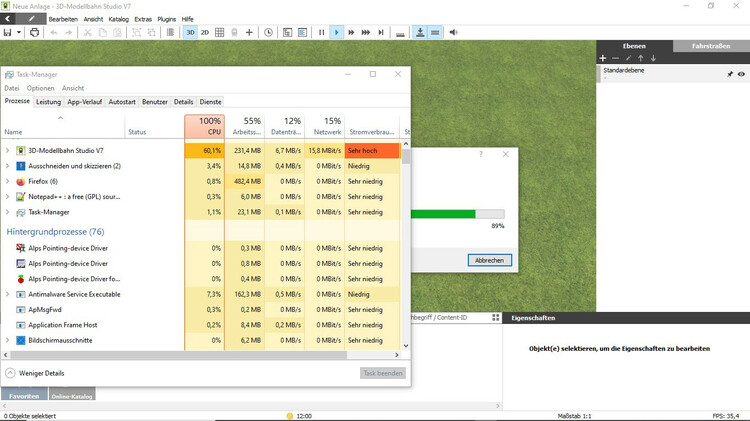The image size is (750, 421).
Task: Expand the Bildschirmausschnitte process row
Action: (x=7, y=340)
